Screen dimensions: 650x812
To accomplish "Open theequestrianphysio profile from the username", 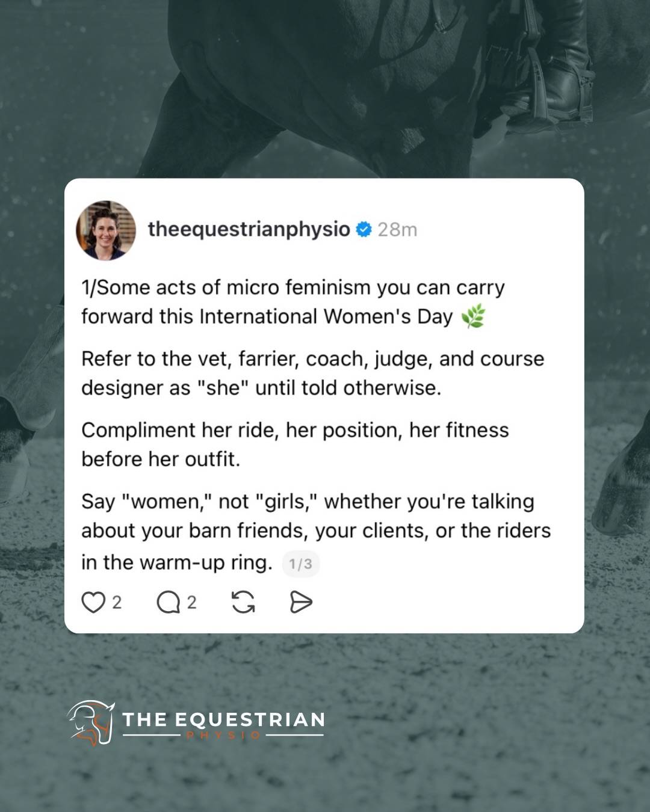I will tap(250, 229).
